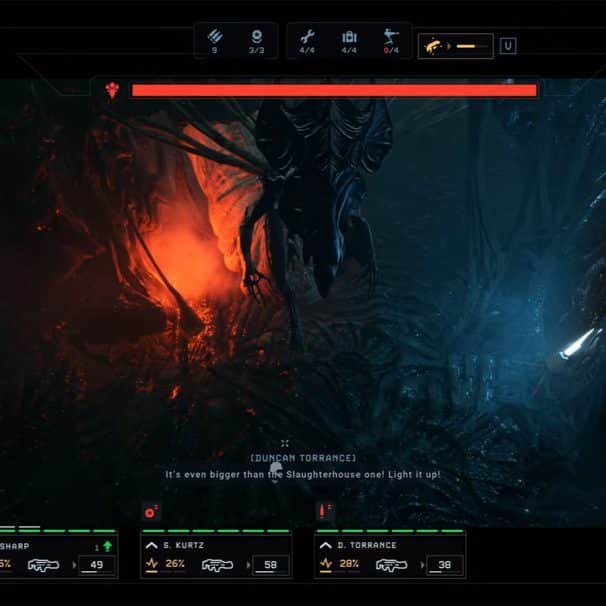Click S. Kurtz's 26% stress value
The image size is (606, 606).
(175, 564)
